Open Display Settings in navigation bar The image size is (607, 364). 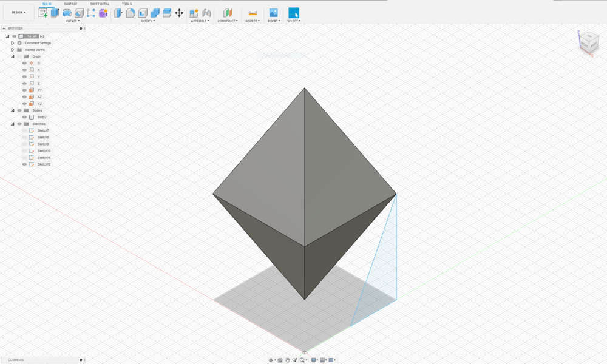[x=314, y=360]
